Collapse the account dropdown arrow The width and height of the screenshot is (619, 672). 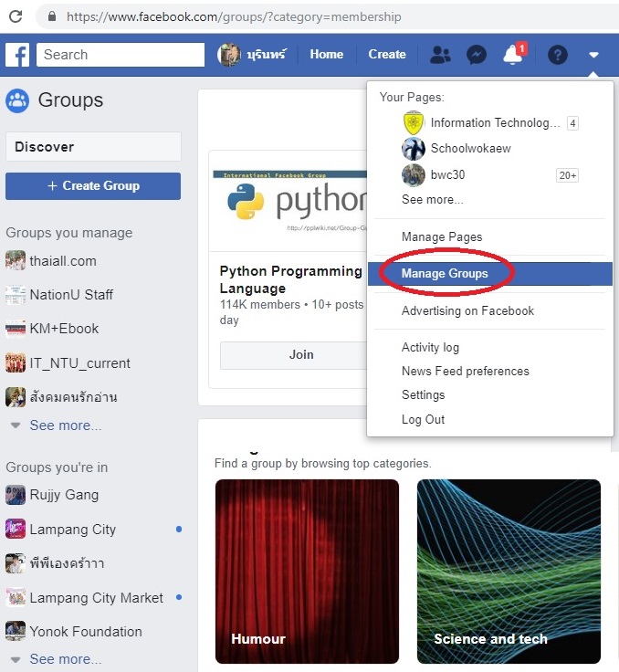pyautogui.click(x=593, y=55)
